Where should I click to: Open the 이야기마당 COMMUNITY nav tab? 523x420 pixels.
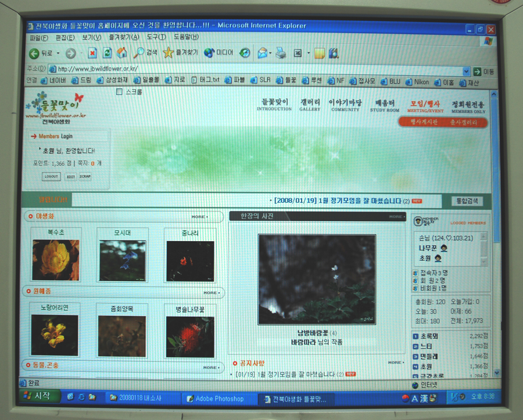[345, 105]
